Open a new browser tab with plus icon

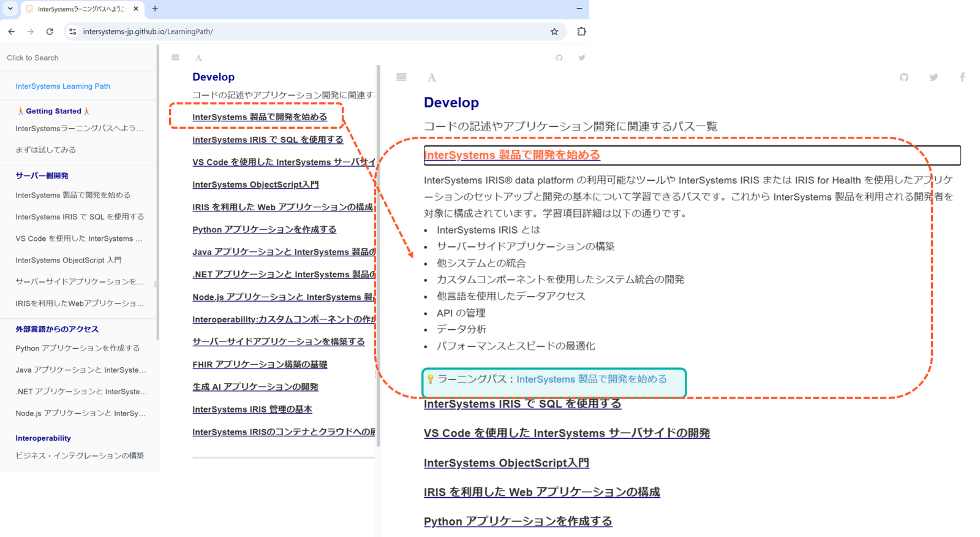tap(155, 9)
